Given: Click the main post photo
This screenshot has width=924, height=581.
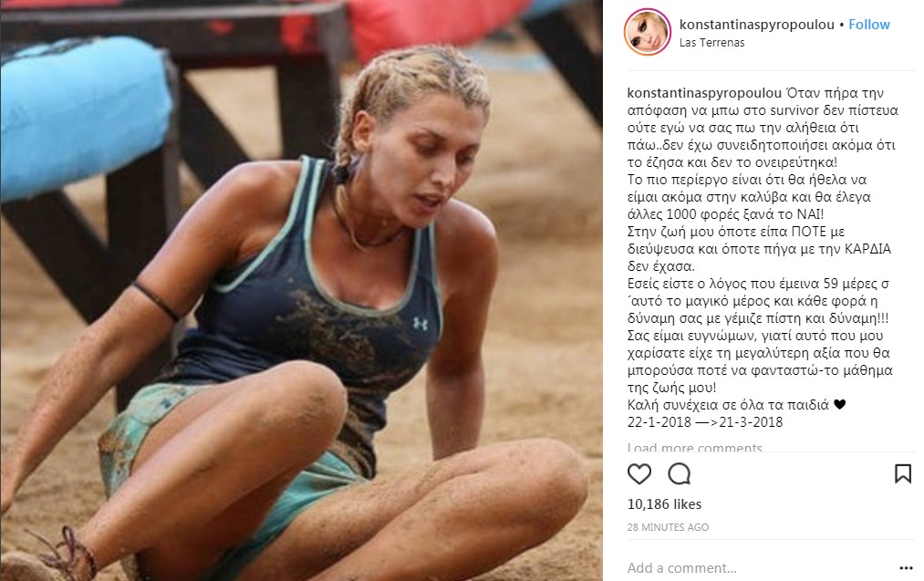Looking at the screenshot, I should click(301, 290).
